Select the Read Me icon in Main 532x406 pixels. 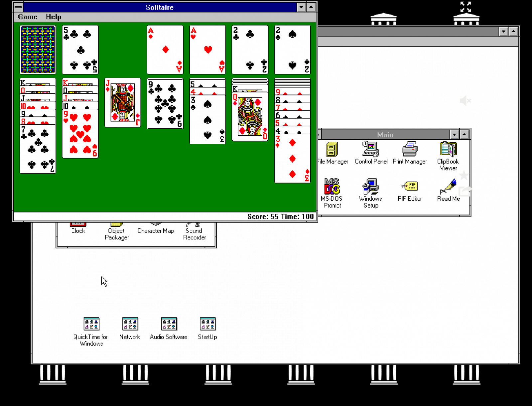449,190
